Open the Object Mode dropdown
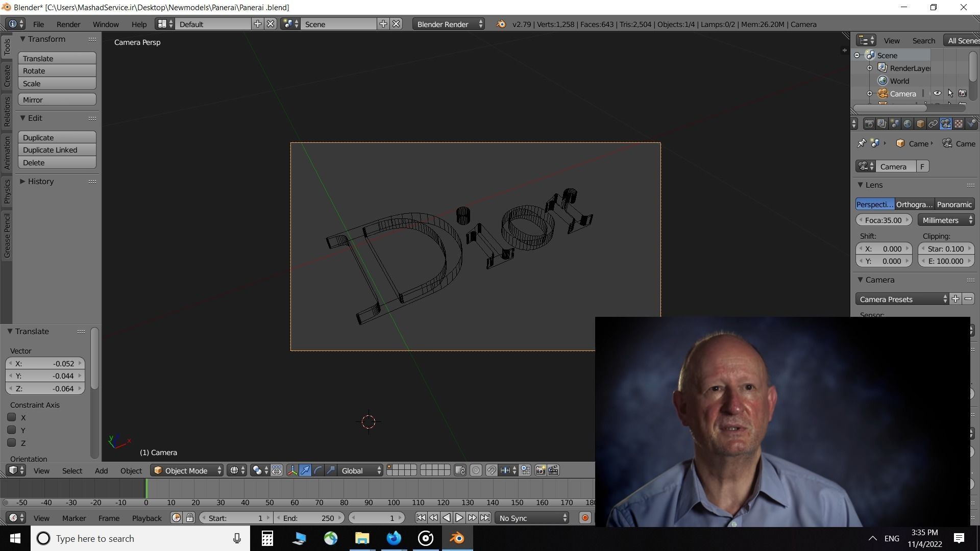980x551 pixels. [x=187, y=470]
